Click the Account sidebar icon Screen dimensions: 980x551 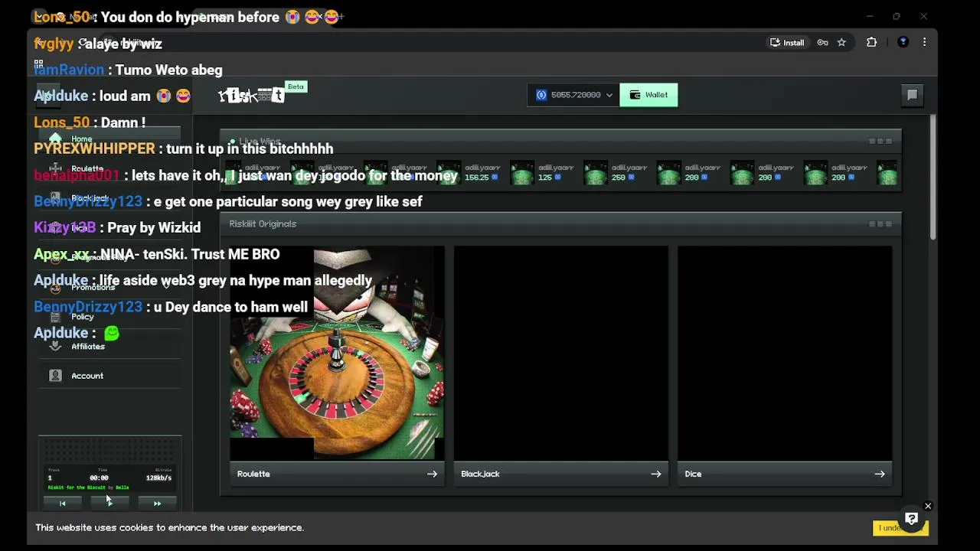point(55,376)
